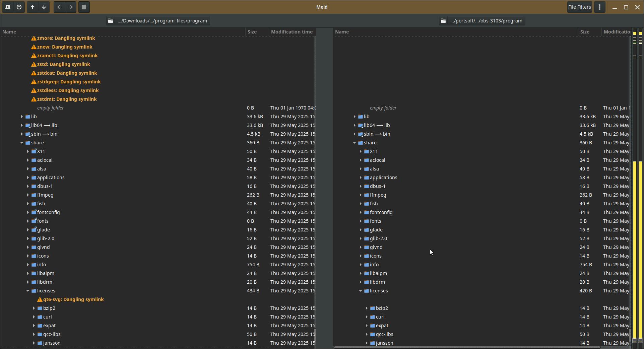The height and width of the screenshot is (349, 644).
Task: Choose right folder via portsoft path button
Action: (x=482, y=21)
